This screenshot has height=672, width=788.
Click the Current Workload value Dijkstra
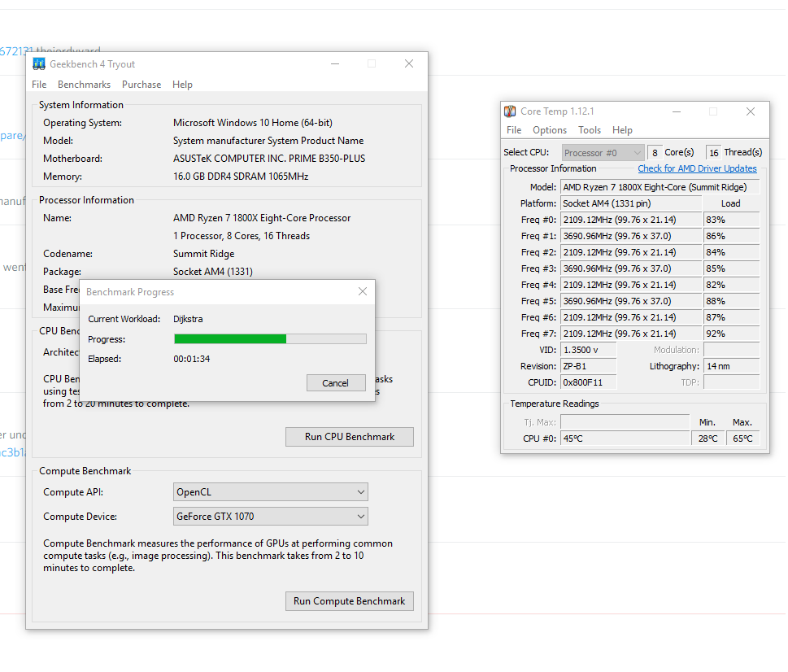click(x=188, y=319)
